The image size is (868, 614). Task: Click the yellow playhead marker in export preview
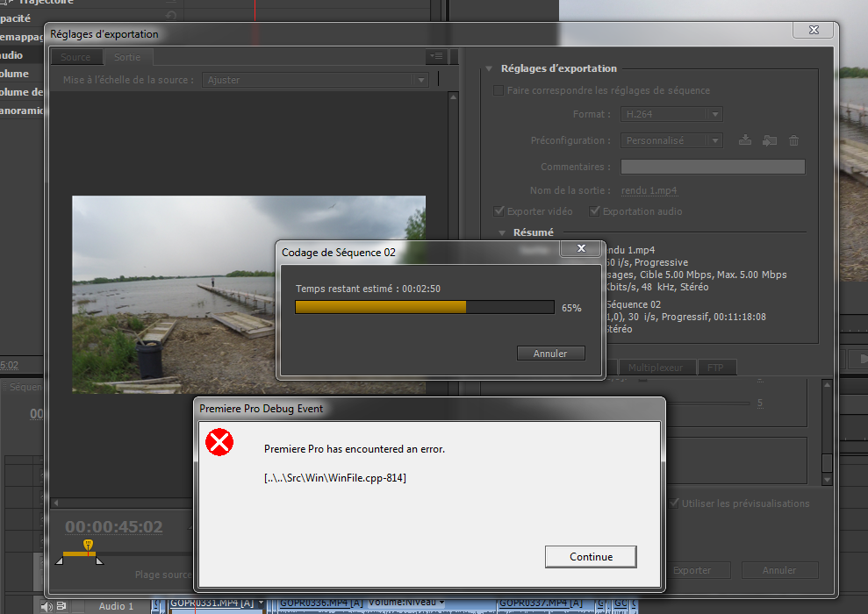[x=88, y=546]
